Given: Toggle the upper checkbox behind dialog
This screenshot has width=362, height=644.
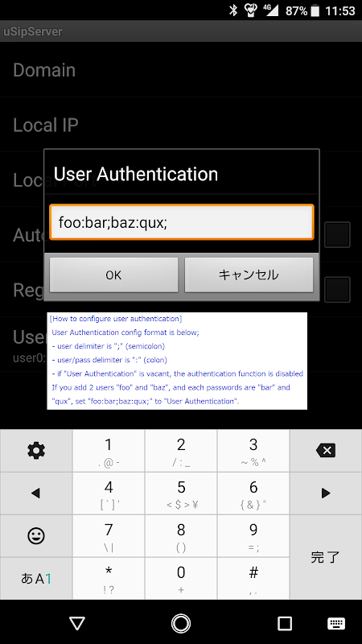Looking at the screenshot, I should point(337,234).
